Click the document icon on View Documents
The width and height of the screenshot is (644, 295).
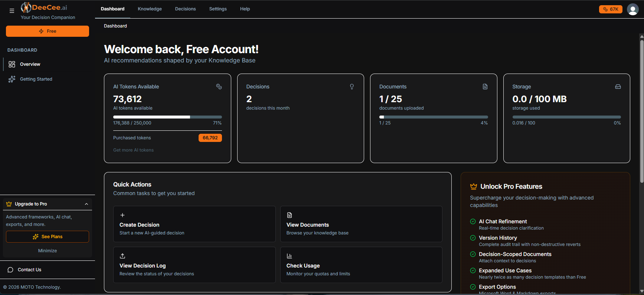coord(290,215)
